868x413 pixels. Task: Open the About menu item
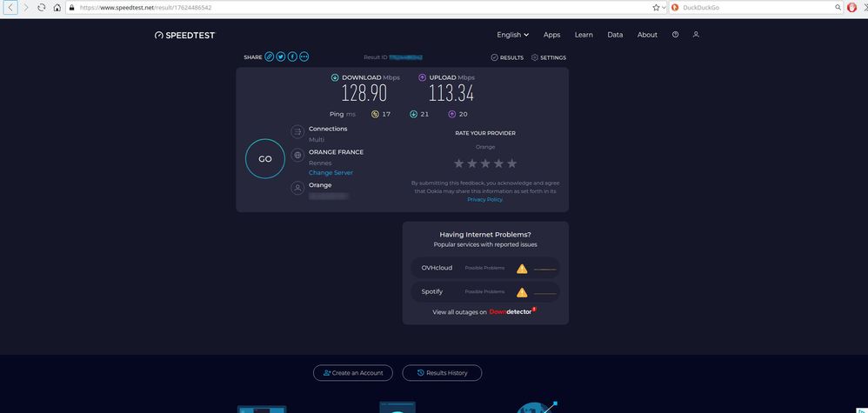click(x=647, y=34)
